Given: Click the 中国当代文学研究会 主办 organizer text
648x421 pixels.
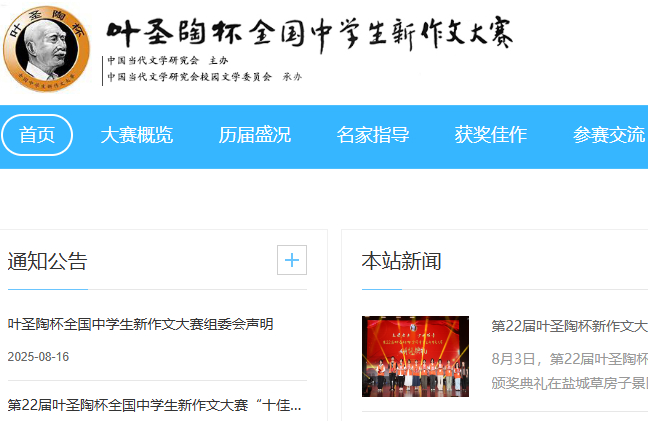Looking at the screenshot, I should click(168, 61).
